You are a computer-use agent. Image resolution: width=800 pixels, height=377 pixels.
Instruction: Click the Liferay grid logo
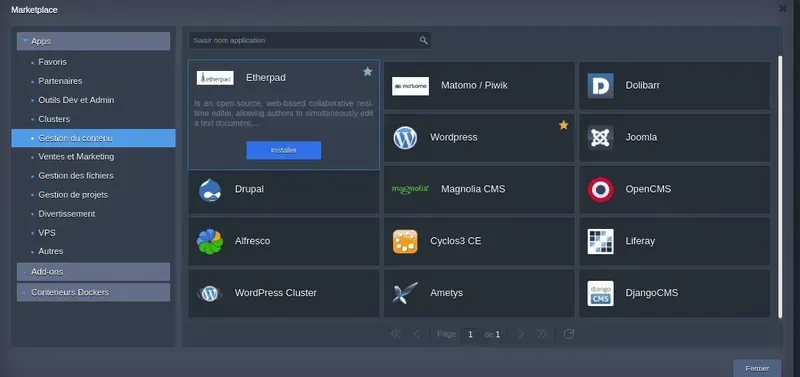[601, 241]
